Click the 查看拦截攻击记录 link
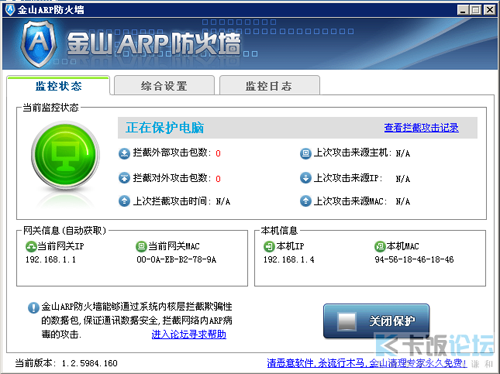The width and height of the screenshot is (500, 374). click(x=421, y=128)
